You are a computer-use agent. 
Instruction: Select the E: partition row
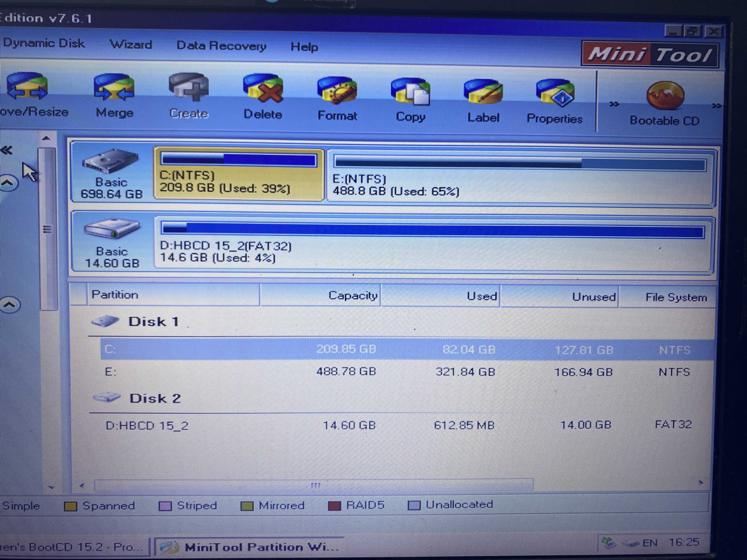407,372
